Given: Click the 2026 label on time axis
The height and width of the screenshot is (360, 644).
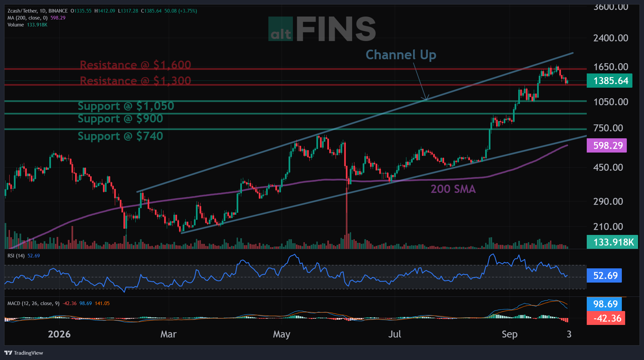Looking at the screenshot, I should point(59,334).
